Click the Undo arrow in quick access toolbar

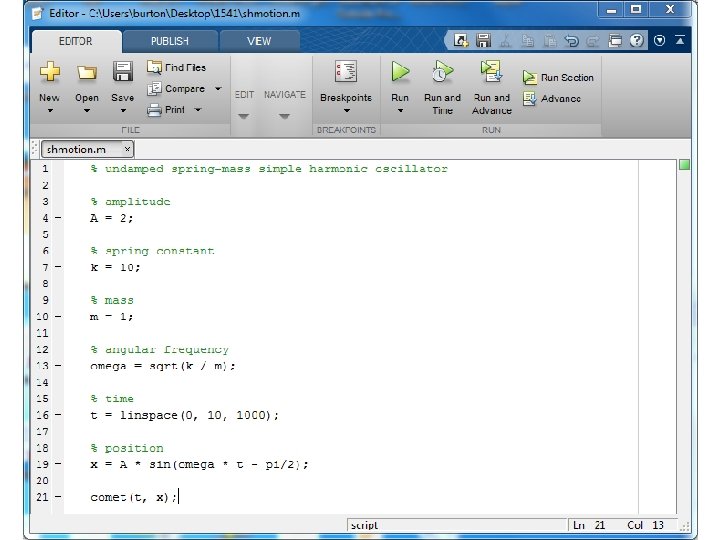[x=571, y=41]
